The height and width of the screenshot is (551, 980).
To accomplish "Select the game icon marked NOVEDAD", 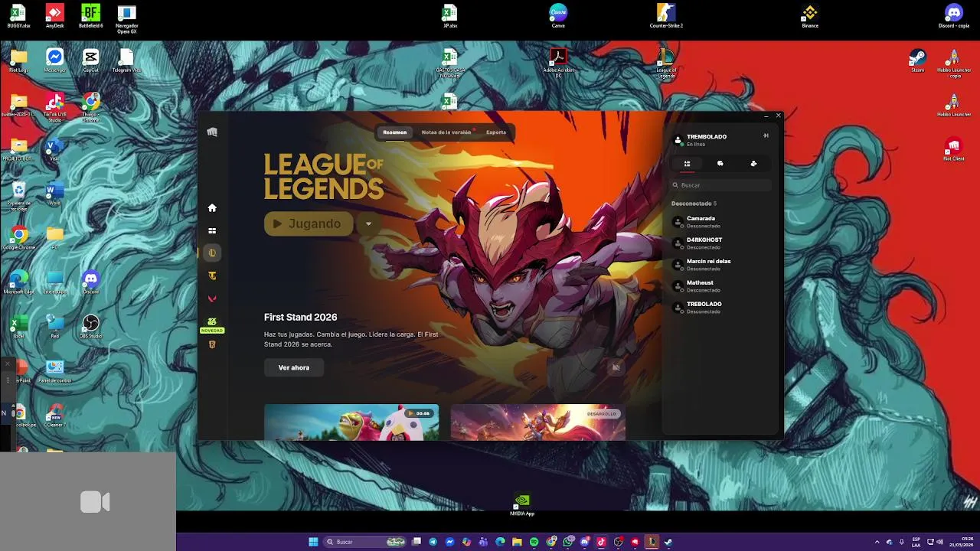I will click(x=212, y=325).
